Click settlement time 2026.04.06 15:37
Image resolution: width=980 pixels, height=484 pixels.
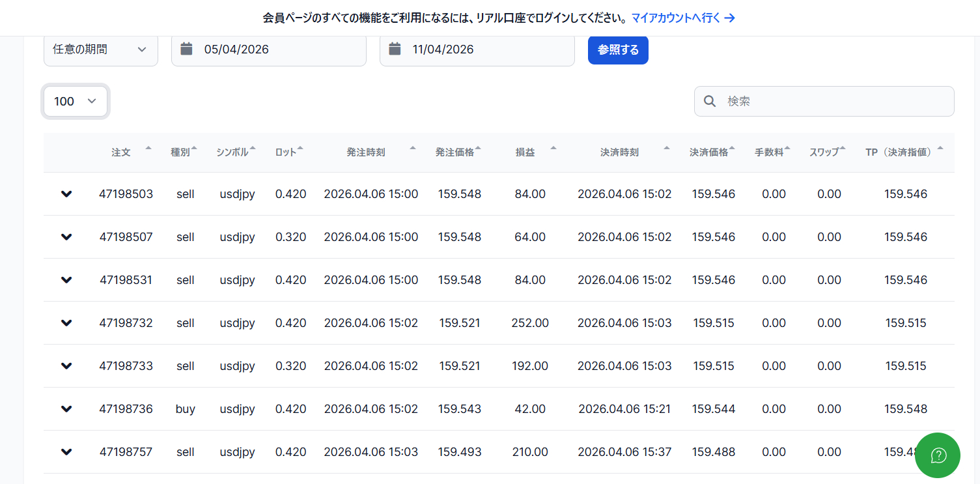tap(624, 452)
